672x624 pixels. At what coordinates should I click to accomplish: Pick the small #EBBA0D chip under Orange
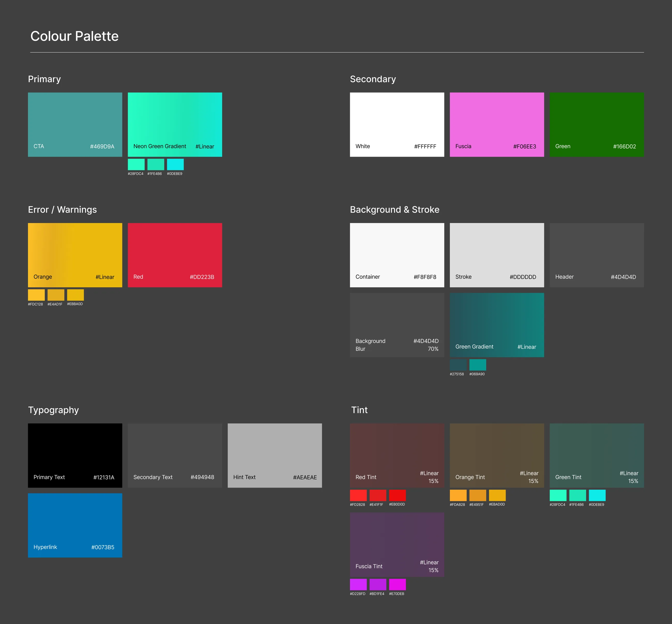[x=75, y=295]
